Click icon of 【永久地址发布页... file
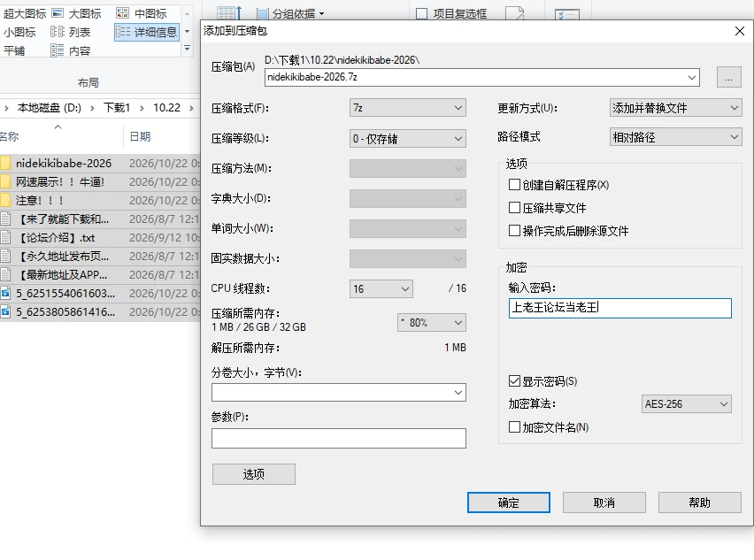 pyautogui.click(x=6, y=256)
